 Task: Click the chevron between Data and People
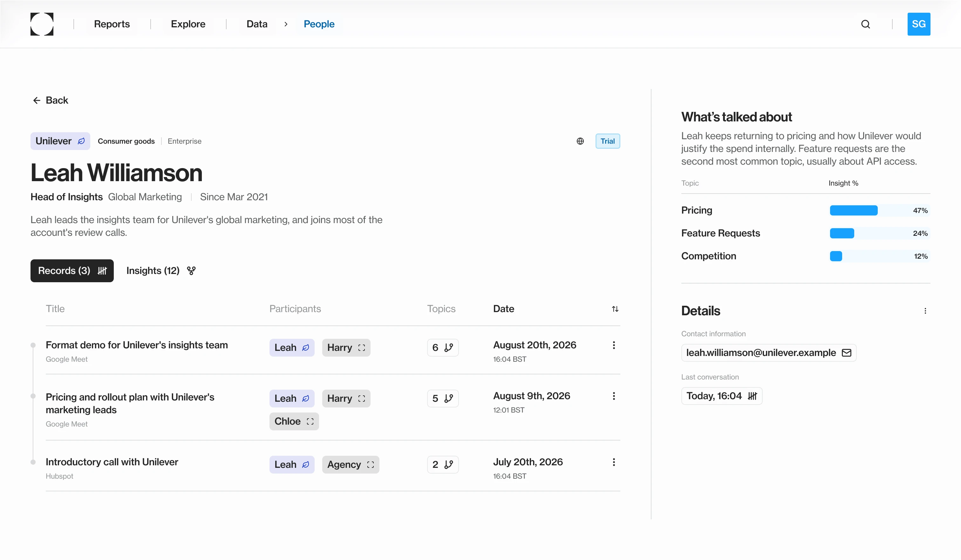[286, 24]
